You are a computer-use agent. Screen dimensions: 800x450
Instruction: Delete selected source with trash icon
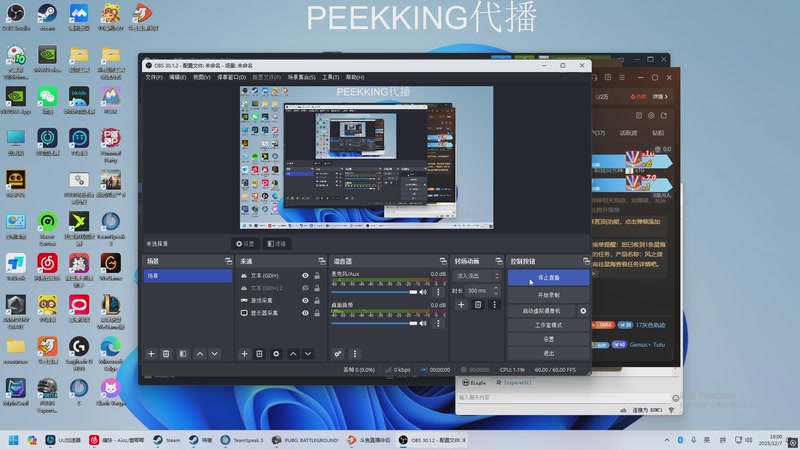point(259,354)
